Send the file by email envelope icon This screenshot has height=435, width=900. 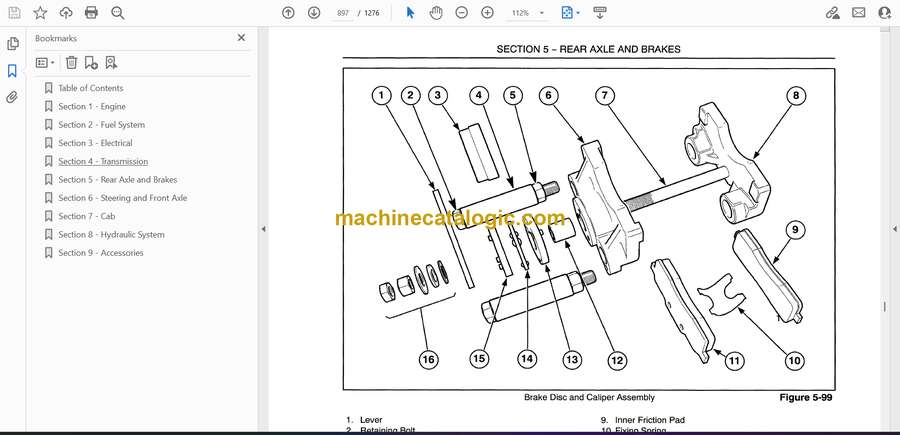pos(859,13)
